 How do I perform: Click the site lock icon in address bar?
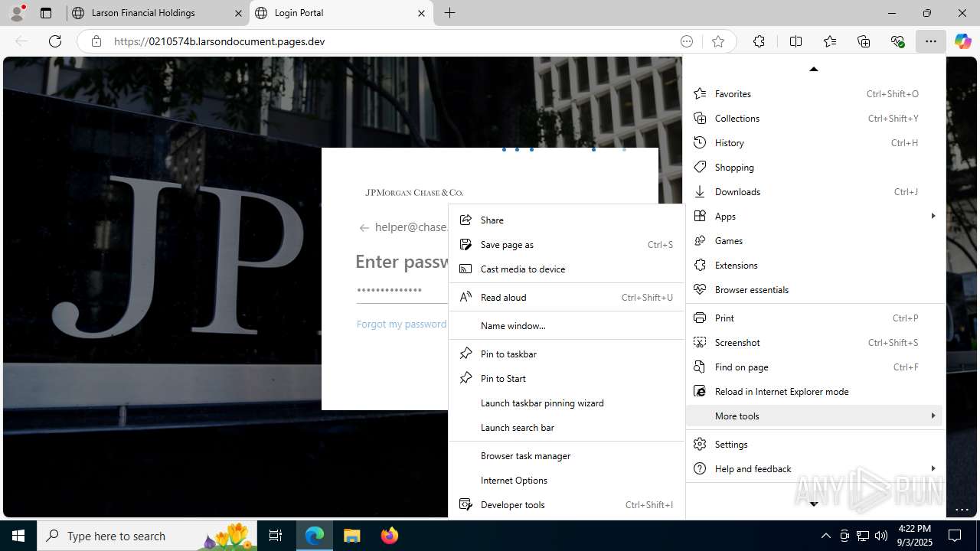[96, 41]
